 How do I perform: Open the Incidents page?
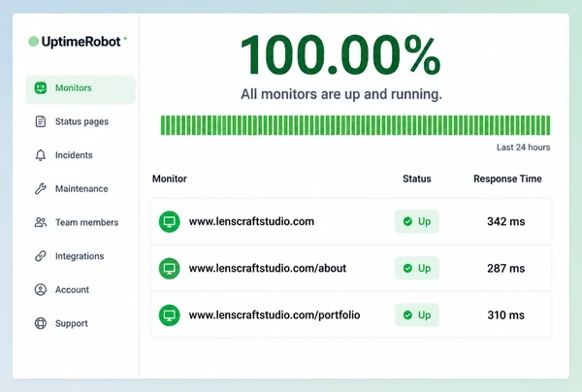[x=74, y=155]
